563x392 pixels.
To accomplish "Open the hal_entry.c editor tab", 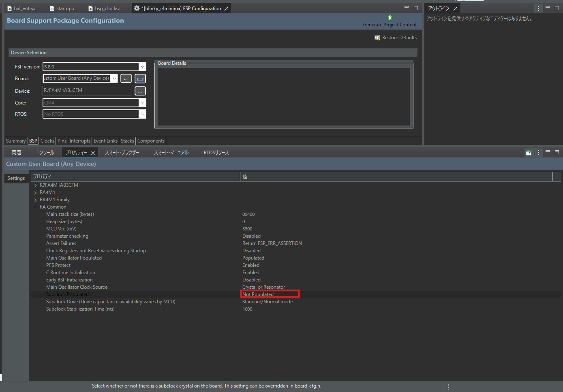I will click(22, 9).
